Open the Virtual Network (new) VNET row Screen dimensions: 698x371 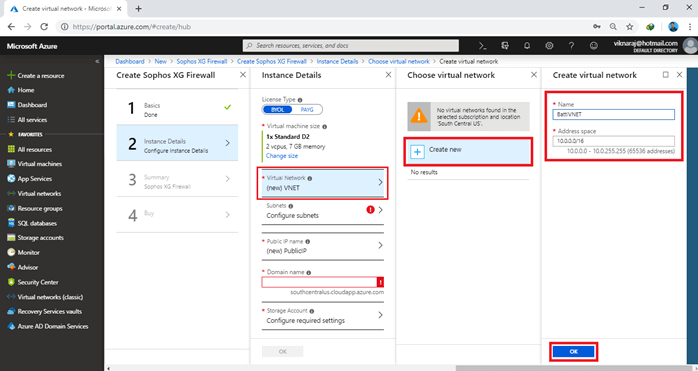point(323,183)
